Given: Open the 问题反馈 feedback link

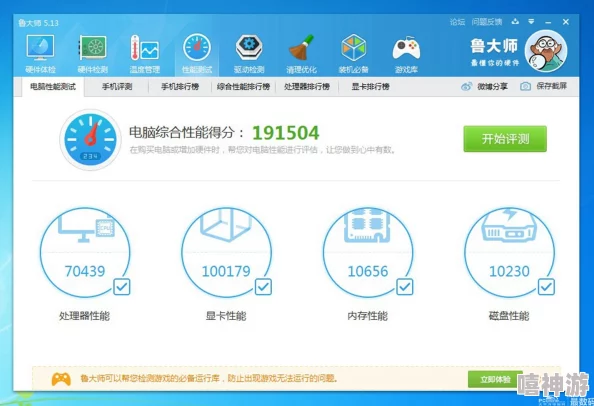Looking at the screenshot, I should 487,22.
